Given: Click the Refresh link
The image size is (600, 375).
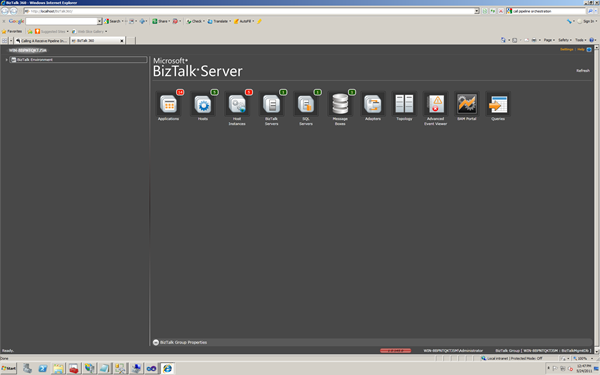Looking at the screenshot, I should [x=583, y=70].
